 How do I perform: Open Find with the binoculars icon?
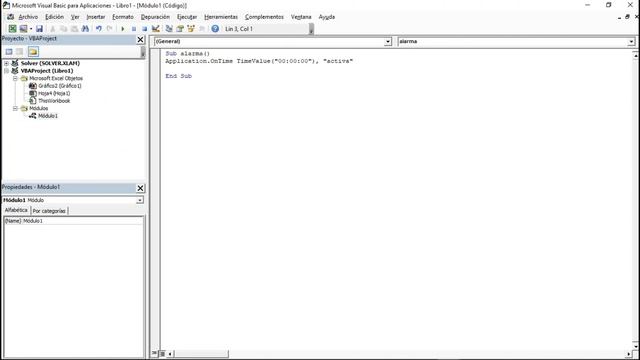(x=85, y=29)
